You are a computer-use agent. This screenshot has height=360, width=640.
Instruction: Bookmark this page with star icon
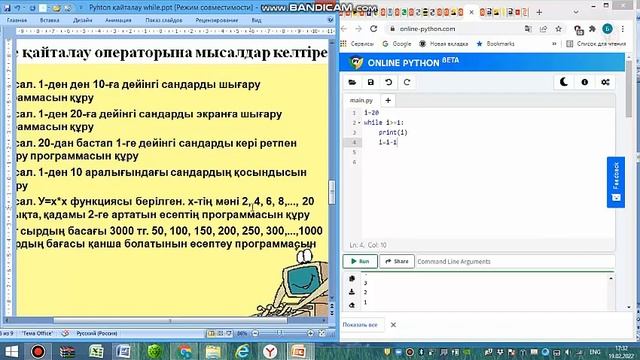pyautogui.click(x=558, y=29)
